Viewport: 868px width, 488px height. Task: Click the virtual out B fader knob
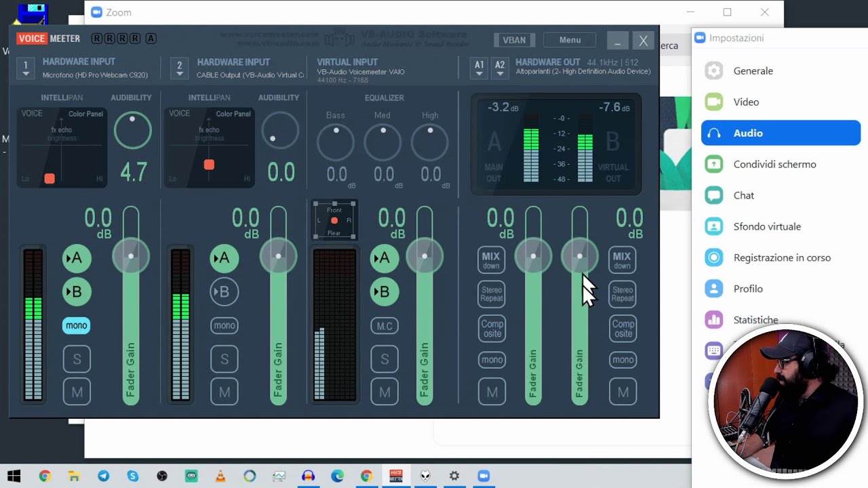580,256
